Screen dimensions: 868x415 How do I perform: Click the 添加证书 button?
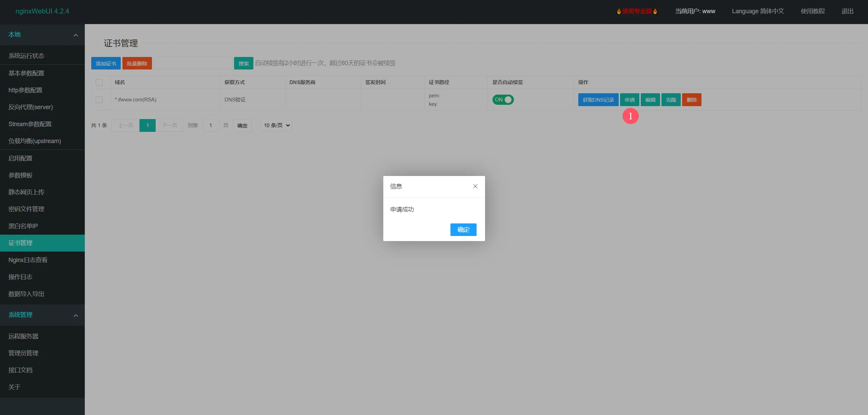106,63
